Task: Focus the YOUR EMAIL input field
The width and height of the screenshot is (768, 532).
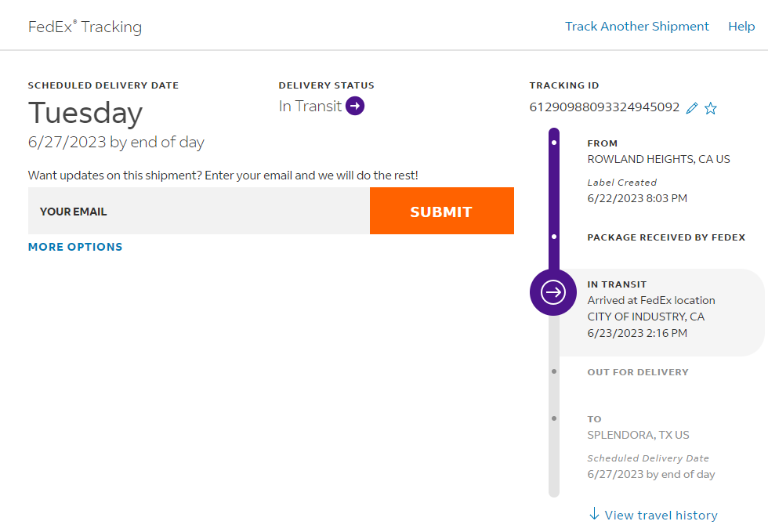Action: click(199, 212)
